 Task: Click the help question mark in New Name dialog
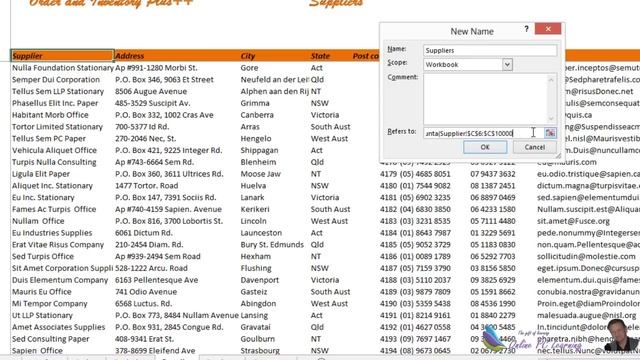tap(526, 29)
